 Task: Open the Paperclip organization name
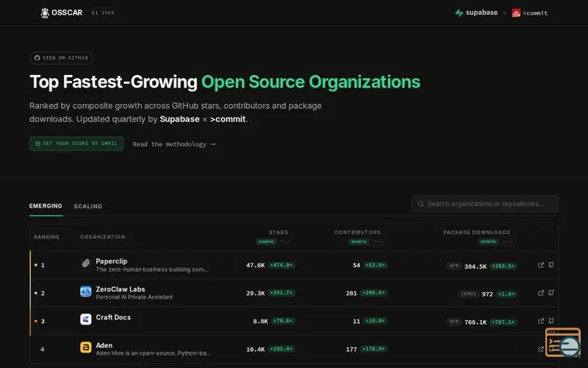tap(112, 261)
